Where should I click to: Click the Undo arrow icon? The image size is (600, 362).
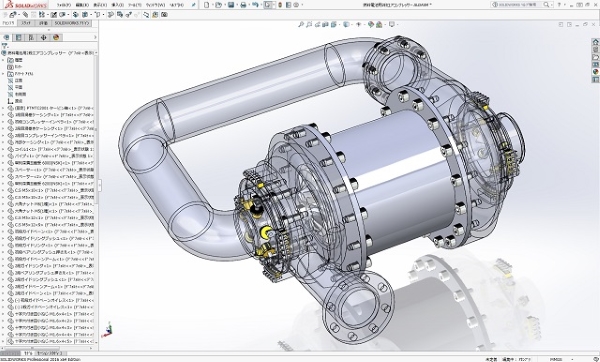[x=255, y=5]
